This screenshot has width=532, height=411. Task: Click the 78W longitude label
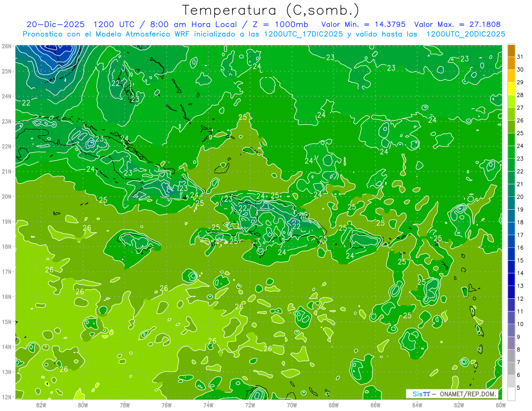click(125, 405)
